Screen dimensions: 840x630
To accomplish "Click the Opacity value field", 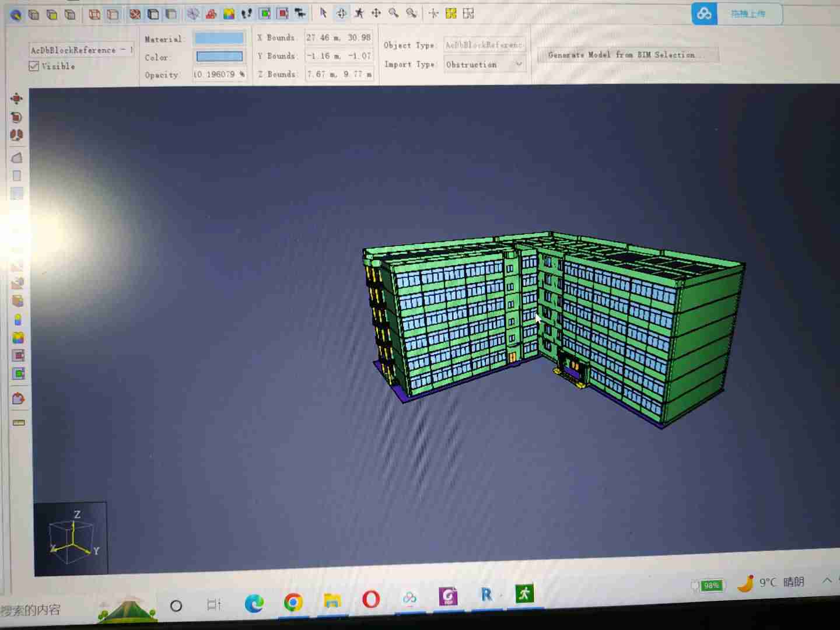I will click(219, 75).
